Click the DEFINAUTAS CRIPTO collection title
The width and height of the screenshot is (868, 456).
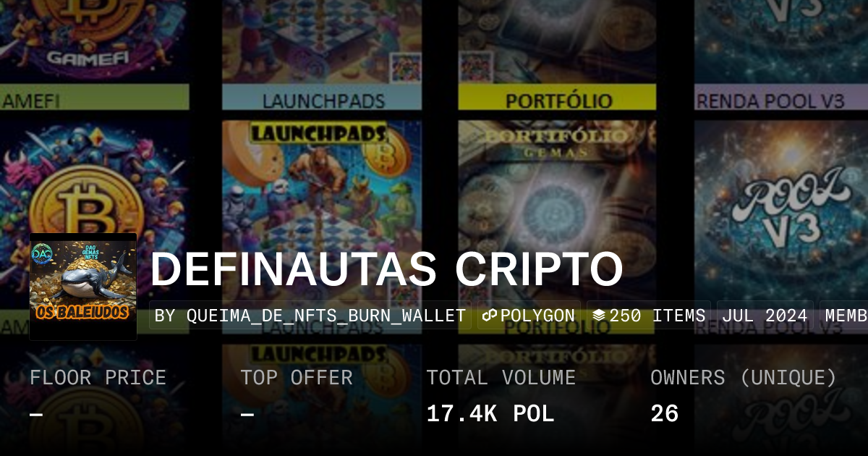coord(387,269)
